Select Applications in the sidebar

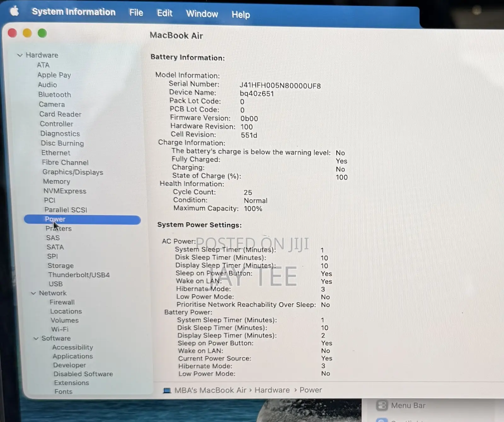[x=73, y=356]
